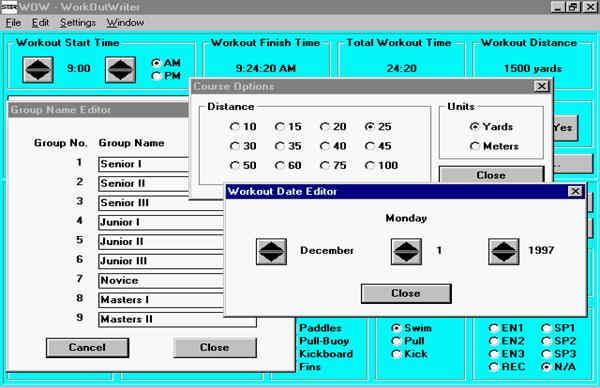Edit group 8 name Masters I

(161, 300)
